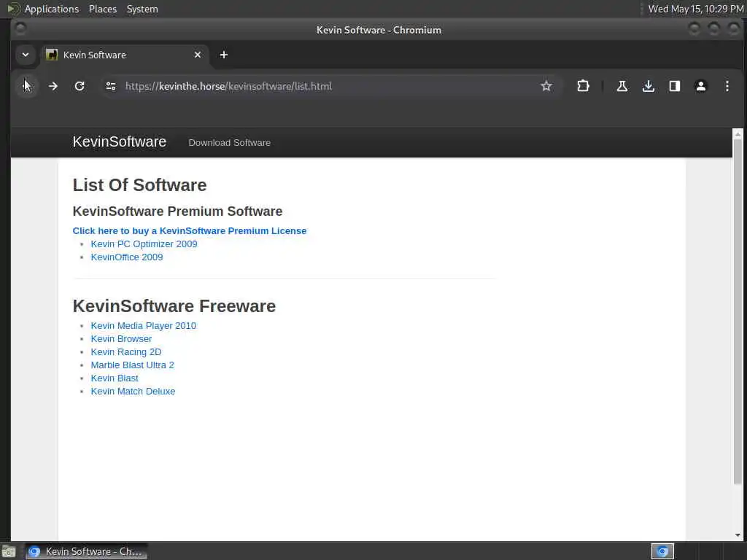Close the Kevin Software tab
Image resolution: width=747 pixels, height=560 pixels.
(198, 55)
